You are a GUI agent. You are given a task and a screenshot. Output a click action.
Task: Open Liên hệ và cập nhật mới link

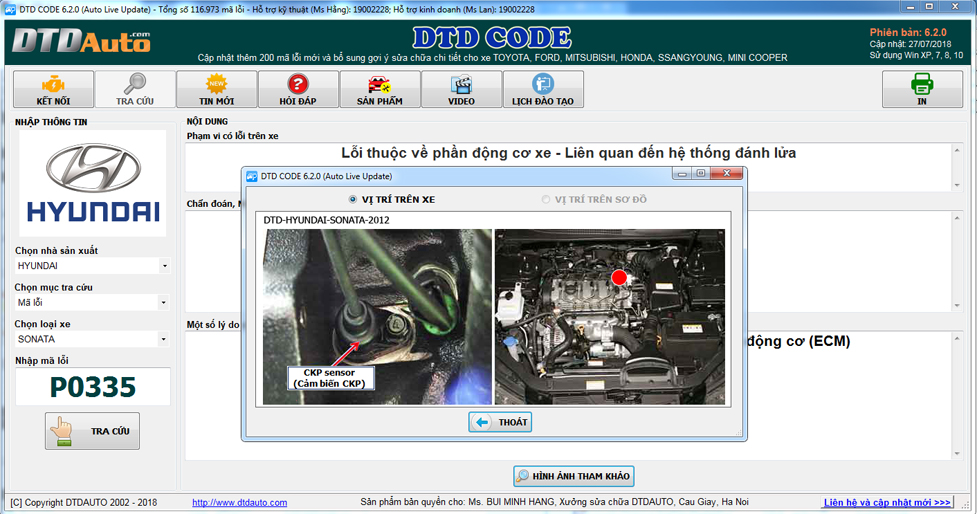(x=887, y=502)
